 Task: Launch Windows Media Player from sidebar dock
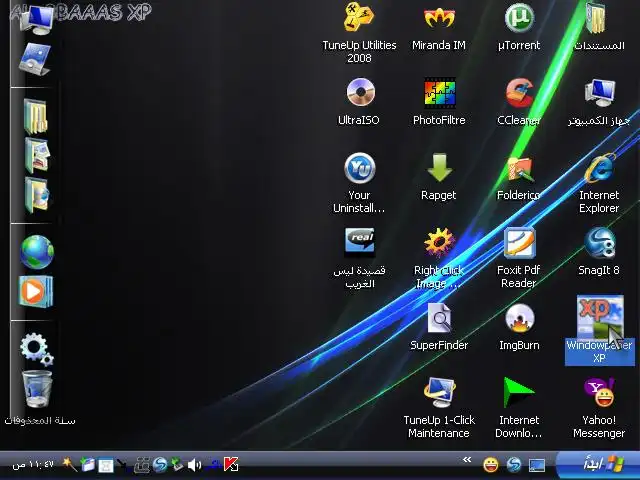point(36,291)
